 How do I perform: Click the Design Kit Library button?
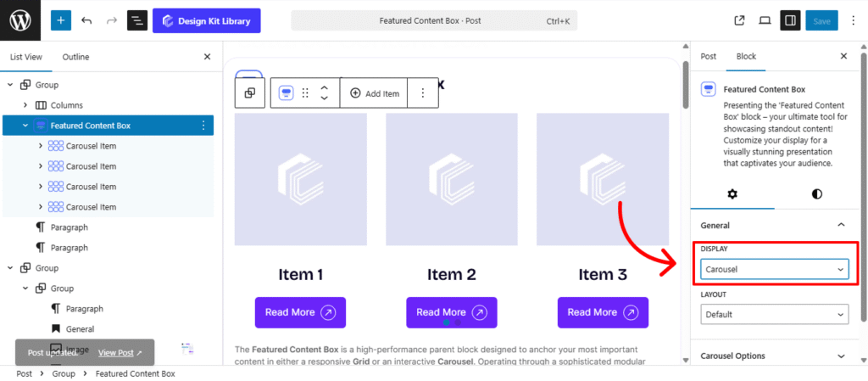pos(207,20)
